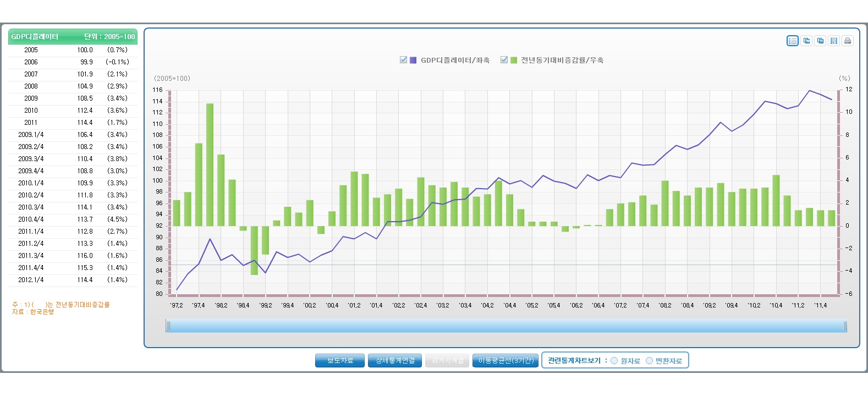Click the chart copy icon with checkmark
This screenshot has width=868, height=396.
(806, 41)
